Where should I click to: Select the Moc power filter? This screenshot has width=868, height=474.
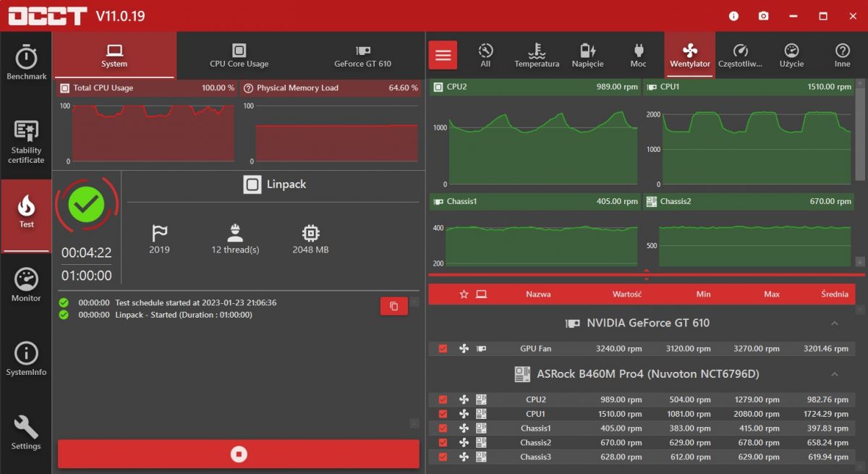tap(638, 55)
